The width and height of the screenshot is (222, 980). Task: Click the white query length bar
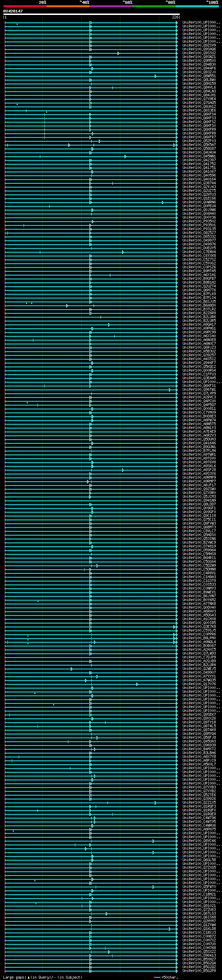pos(92,15)
